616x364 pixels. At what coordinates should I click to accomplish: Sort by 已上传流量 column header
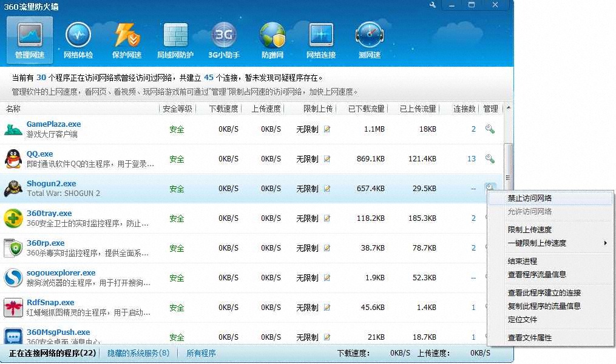tap(418, 109)
